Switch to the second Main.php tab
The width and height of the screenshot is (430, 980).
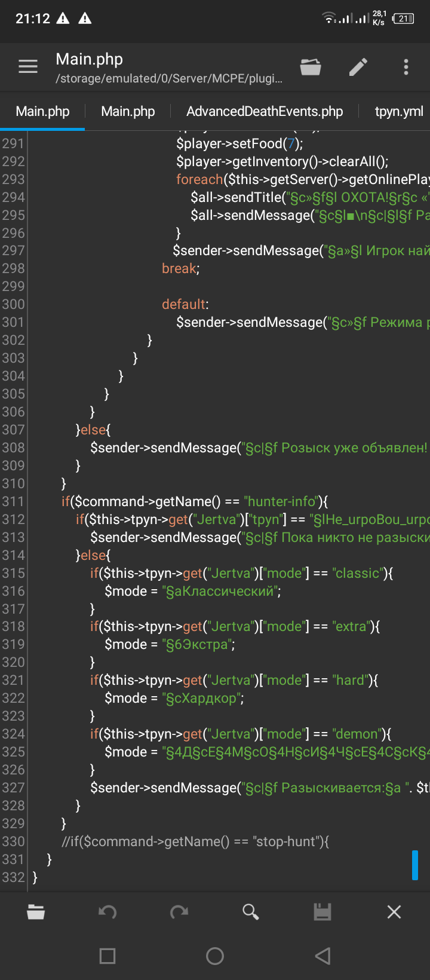pyautogui.click(x=128, y=112)
